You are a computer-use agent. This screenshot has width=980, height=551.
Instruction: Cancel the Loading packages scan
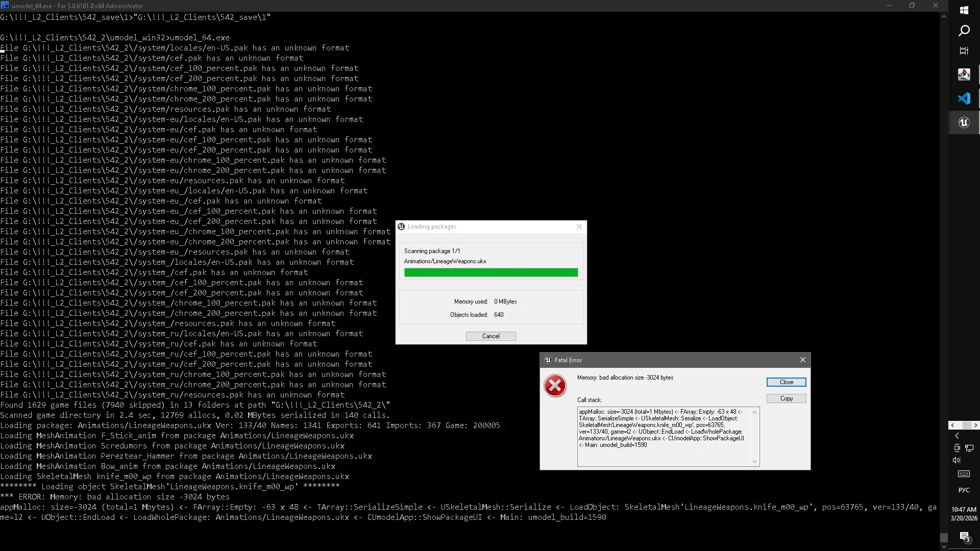pos(491,336)
